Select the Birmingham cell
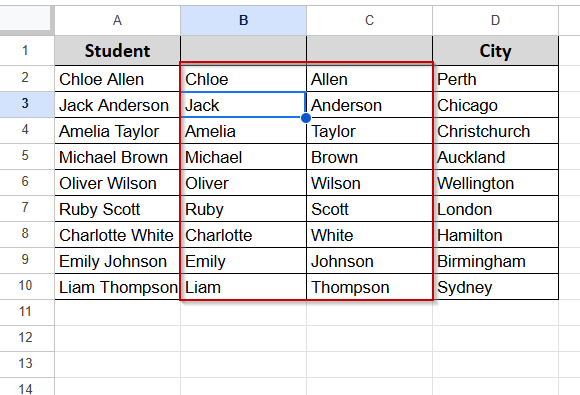This screenshot has width=580, height=395. (x=495, y=261)
